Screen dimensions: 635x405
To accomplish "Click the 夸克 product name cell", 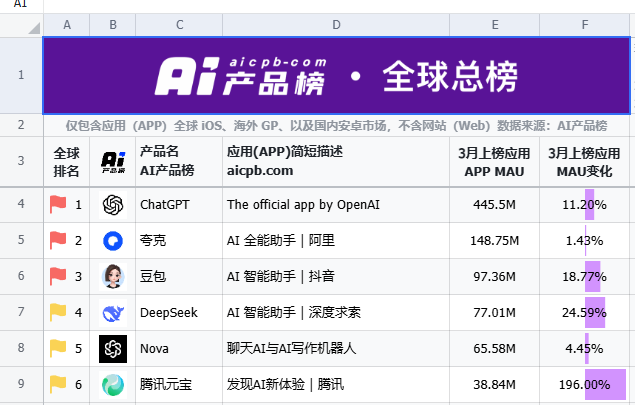I will [x=179, y=241].
